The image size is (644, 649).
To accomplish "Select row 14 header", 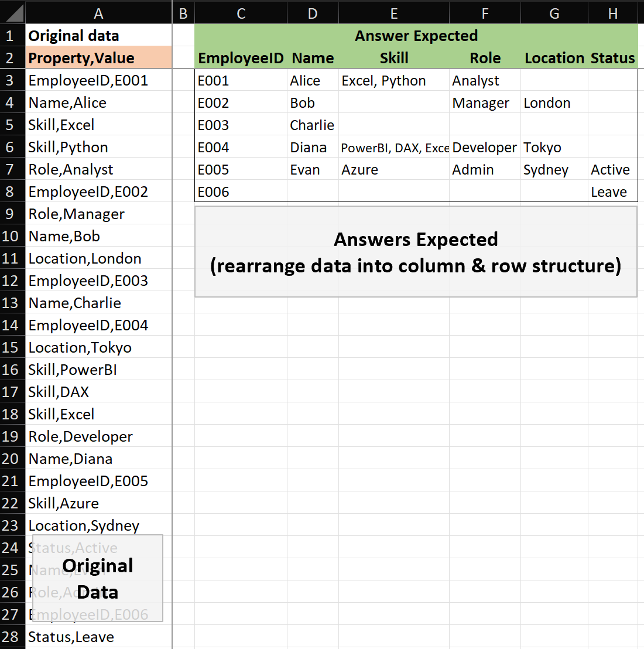I will click(x=12, y=325).
